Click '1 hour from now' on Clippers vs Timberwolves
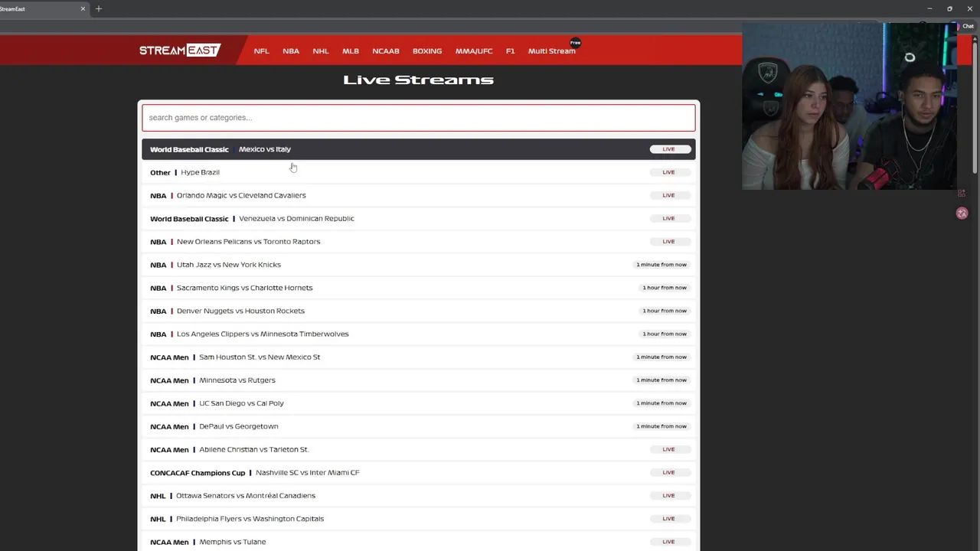This screenshot has height=551, width=980. [665, 334]
